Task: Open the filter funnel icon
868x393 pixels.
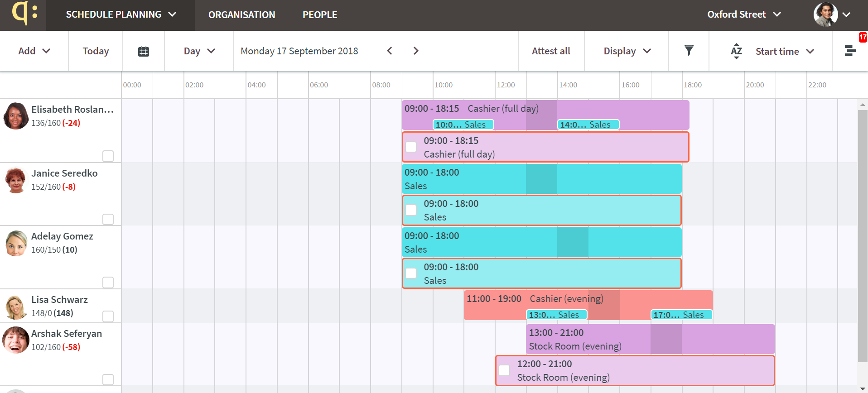Action: [x=689, y=50]
